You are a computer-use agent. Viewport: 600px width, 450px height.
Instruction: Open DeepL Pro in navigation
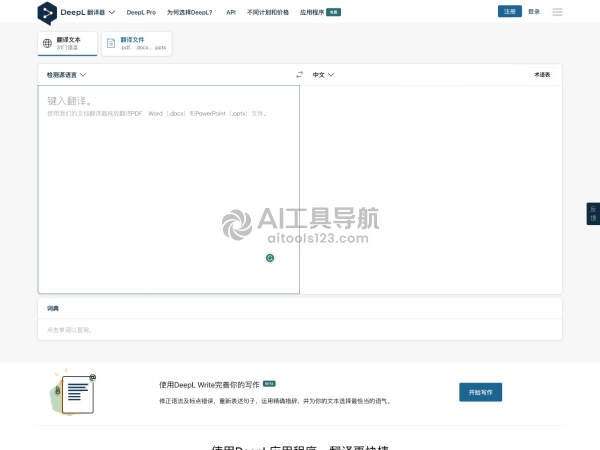[141, 12]
